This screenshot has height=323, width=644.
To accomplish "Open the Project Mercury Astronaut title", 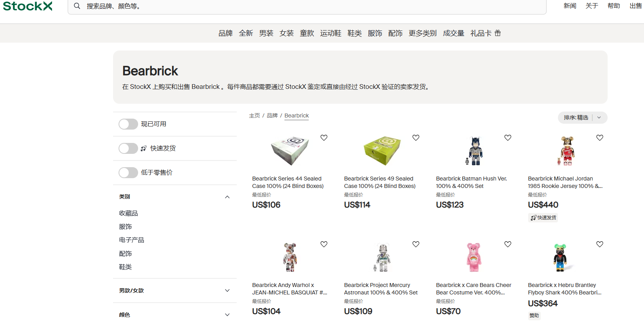I will (x=381, y=289).
